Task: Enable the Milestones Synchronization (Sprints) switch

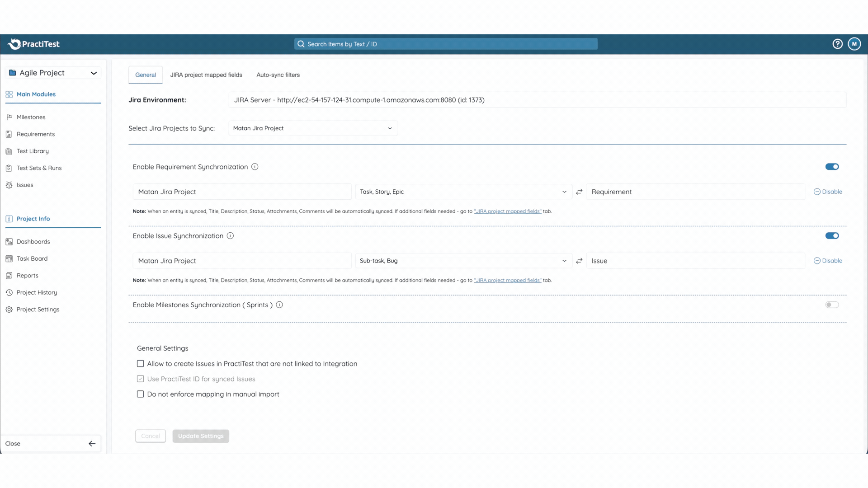Action: click(x=832, y=305)
